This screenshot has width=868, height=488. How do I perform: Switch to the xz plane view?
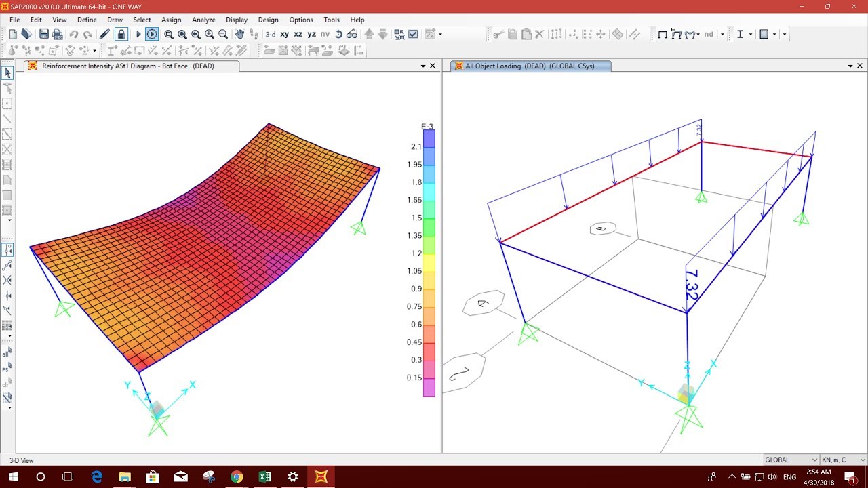click(x=298, y=34)
